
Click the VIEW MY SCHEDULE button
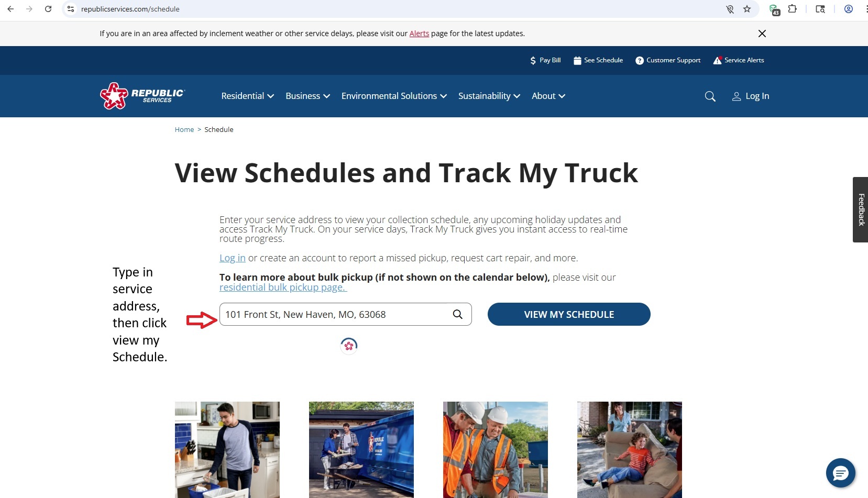[x=569, y=314]
